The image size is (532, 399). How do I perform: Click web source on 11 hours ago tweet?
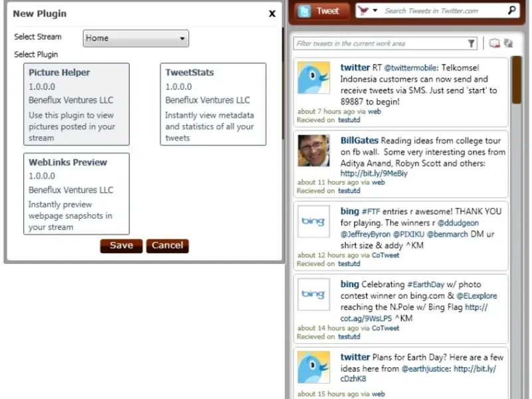[x=378, y=182]
